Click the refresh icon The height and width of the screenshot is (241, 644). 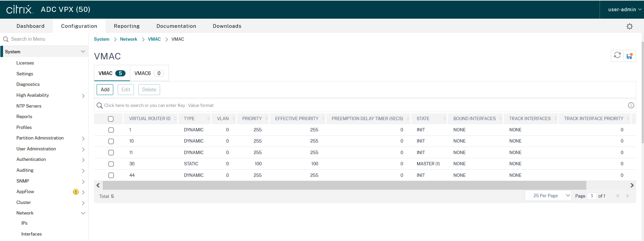(617, 55)
